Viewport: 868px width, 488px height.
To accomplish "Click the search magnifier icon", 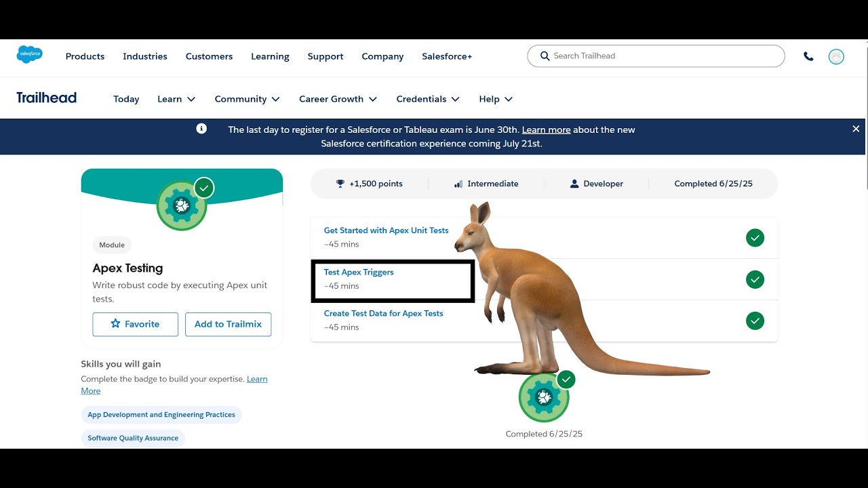I will click(545, 56).
